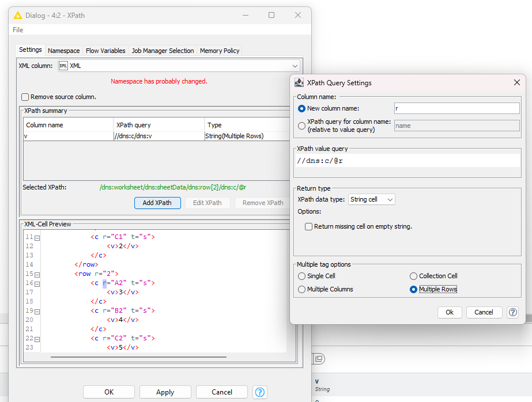The width and height of the screenshot is (532, 402).
Task: Switch to the Settings tab
Action: [30, 50]
